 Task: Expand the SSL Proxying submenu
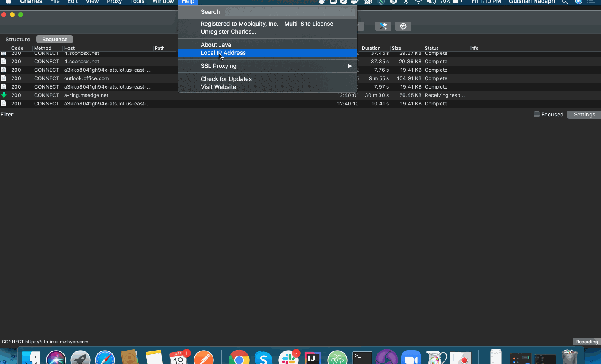click(x=267, y=66)
